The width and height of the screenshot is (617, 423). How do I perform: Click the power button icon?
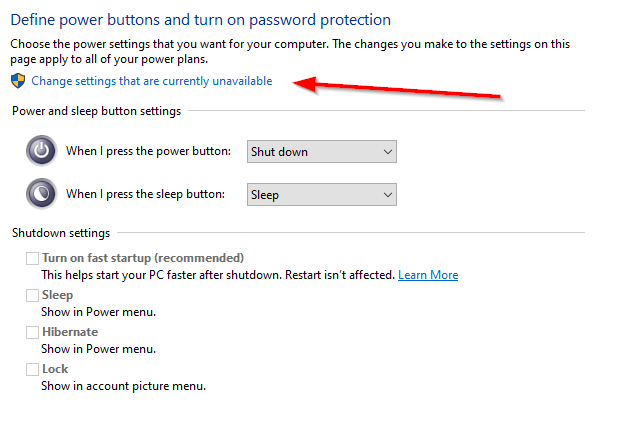pos(41,151)
